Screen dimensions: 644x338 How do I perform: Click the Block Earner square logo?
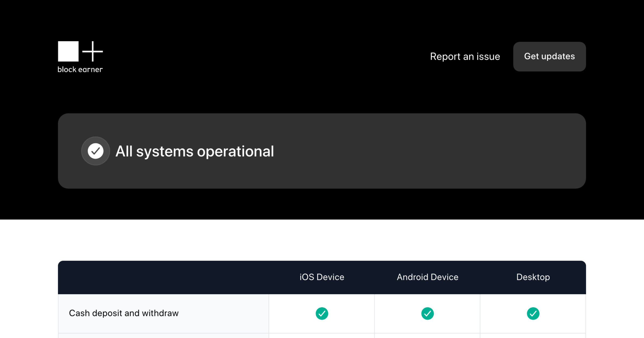point(68,51)
